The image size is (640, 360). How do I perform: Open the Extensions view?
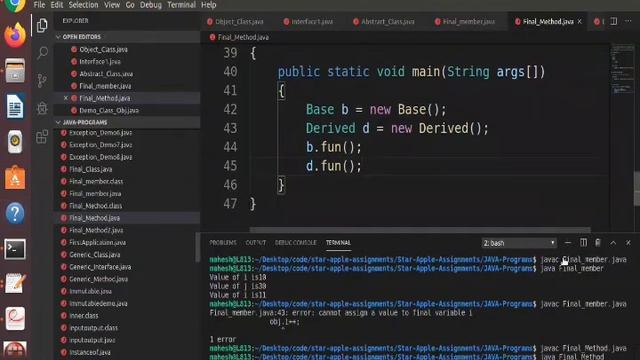click(42, 137)
